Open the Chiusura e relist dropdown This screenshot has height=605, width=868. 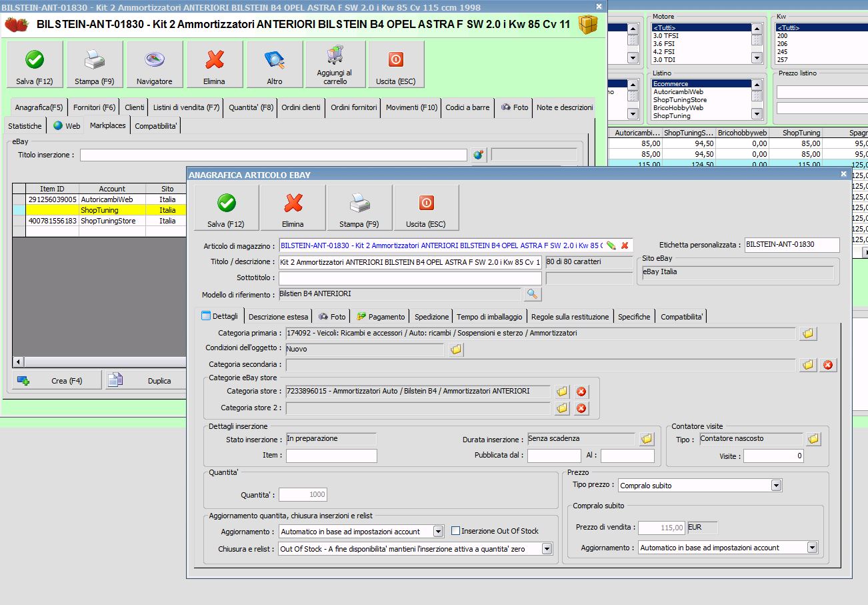pos(547,549)
